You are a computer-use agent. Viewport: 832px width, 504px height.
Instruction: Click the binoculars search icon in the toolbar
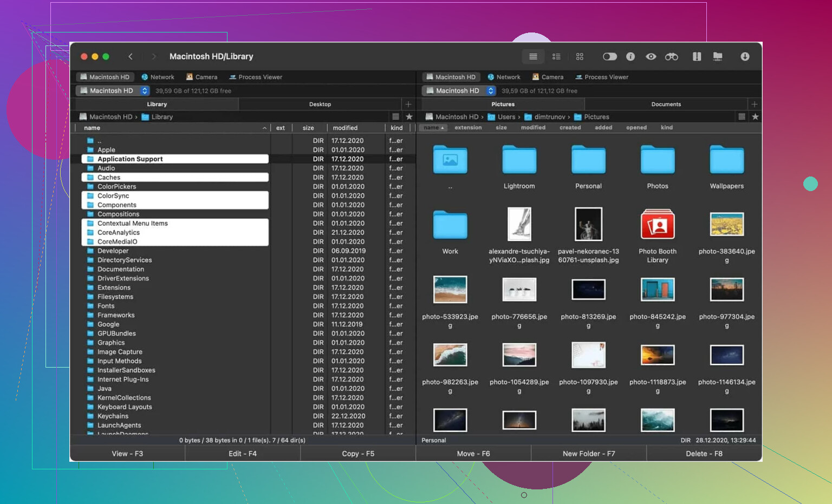pos(671,57)
